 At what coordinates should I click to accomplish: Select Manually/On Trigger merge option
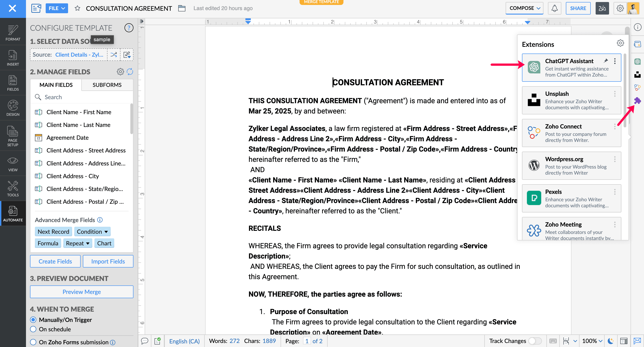(x=33, y=320)
